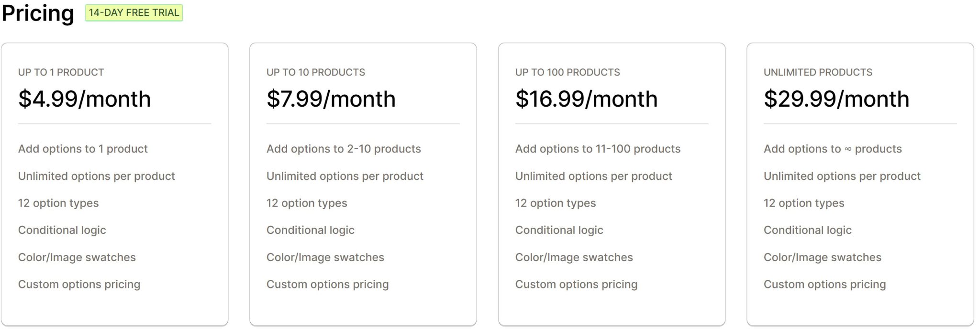Click 'Color/Image swatches' in the $7.99 plan

tap(325, 257)
